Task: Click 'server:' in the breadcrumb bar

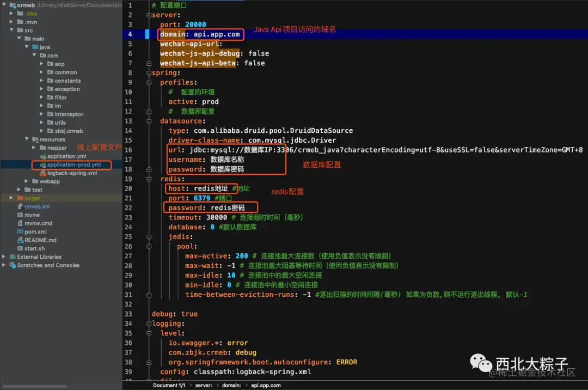Action: click(x=203, y=385)
